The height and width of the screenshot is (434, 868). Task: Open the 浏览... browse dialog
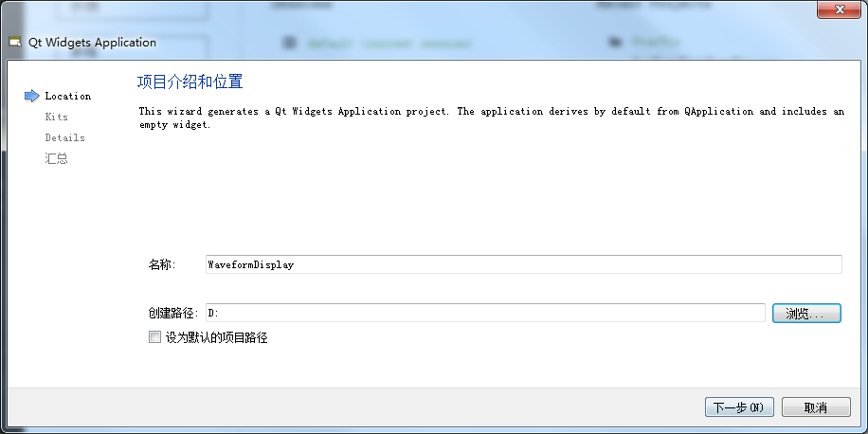[806, 314]
